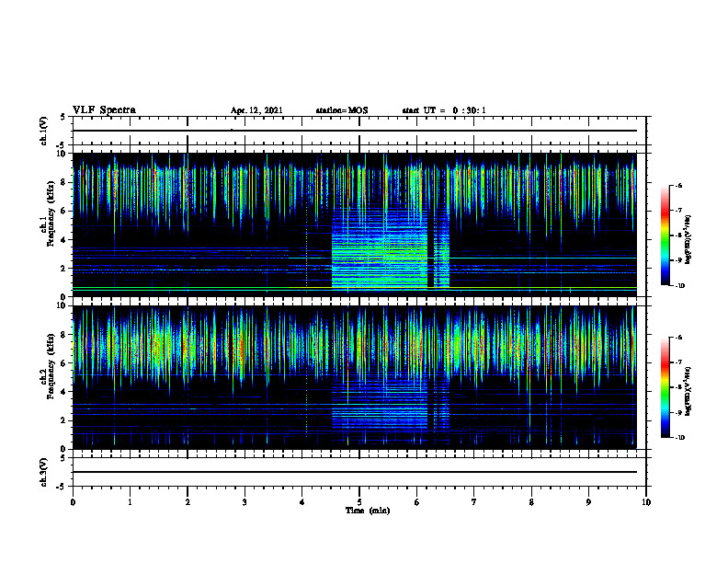The height and width of the screenshot is (563, 728).
Task: Click the "5" tick label on ch.1(V) axis
Action: 63,117
